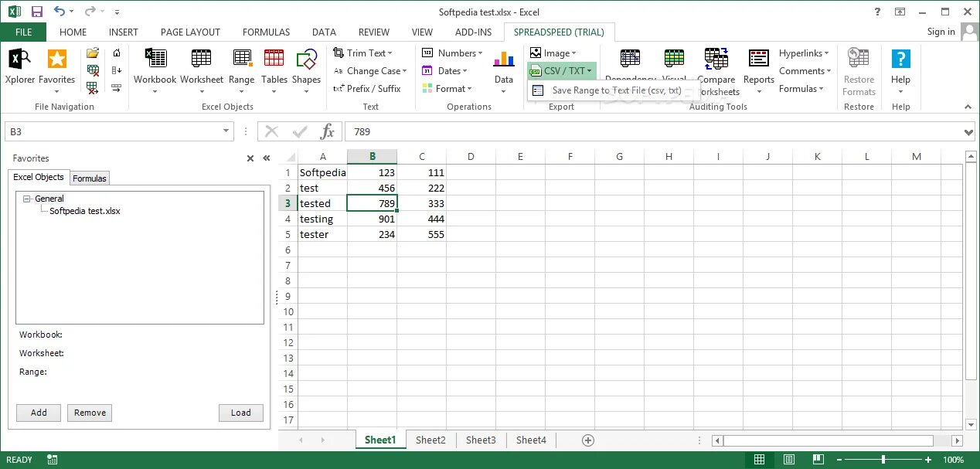980x469 pixels.
Task: Expand the formula bar with its arrow
Action: point(969,132)
